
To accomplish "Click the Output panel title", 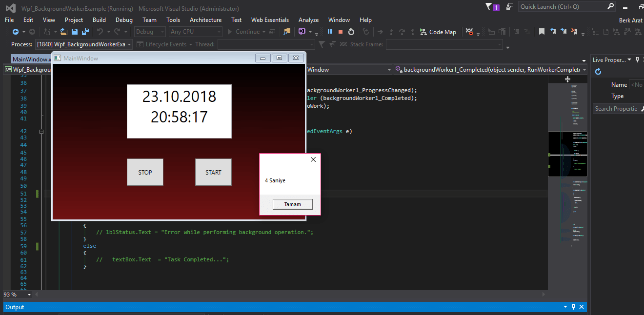I will click(x=15, y=307).
